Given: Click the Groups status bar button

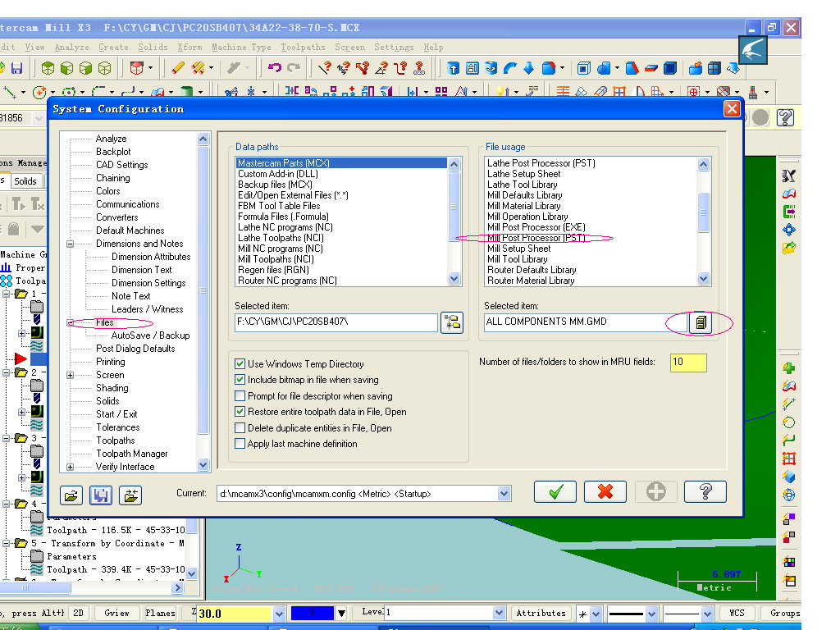Looking at the screenshot, I should click(x=785, y=613).
